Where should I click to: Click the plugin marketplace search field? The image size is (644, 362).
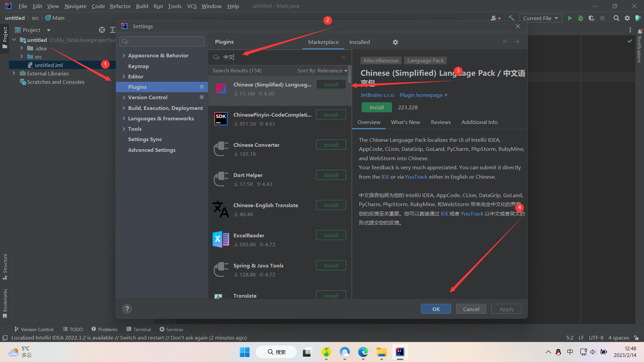[279, 57]
